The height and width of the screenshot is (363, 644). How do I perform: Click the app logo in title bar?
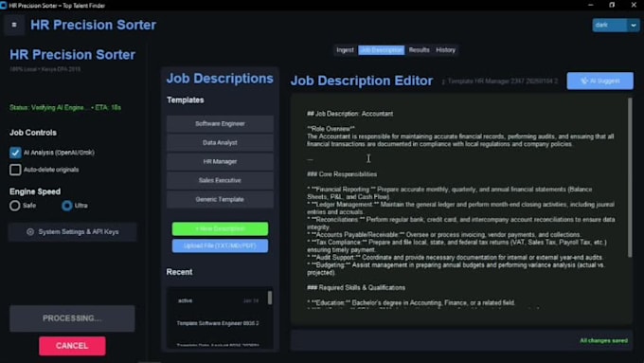point(3,6)
